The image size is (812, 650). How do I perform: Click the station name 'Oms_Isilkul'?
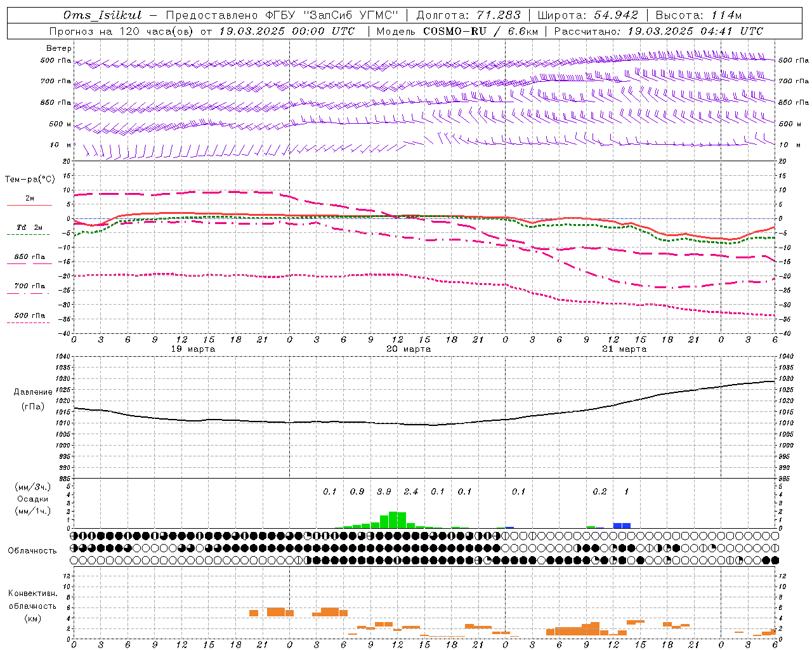tap(102, 15)
